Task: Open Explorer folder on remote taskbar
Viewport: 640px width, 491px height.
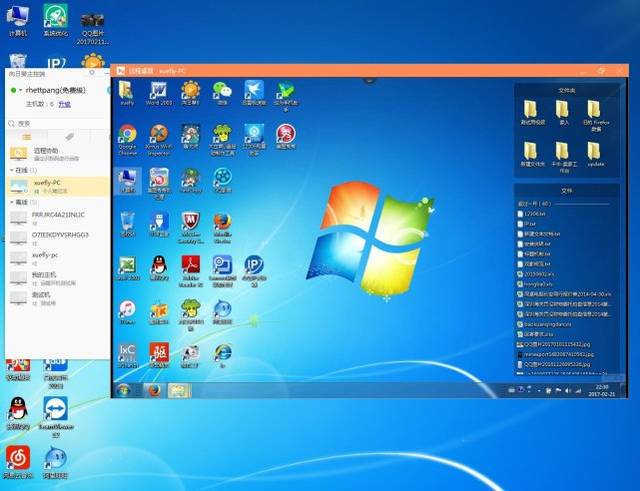Action: coord(178,391)
